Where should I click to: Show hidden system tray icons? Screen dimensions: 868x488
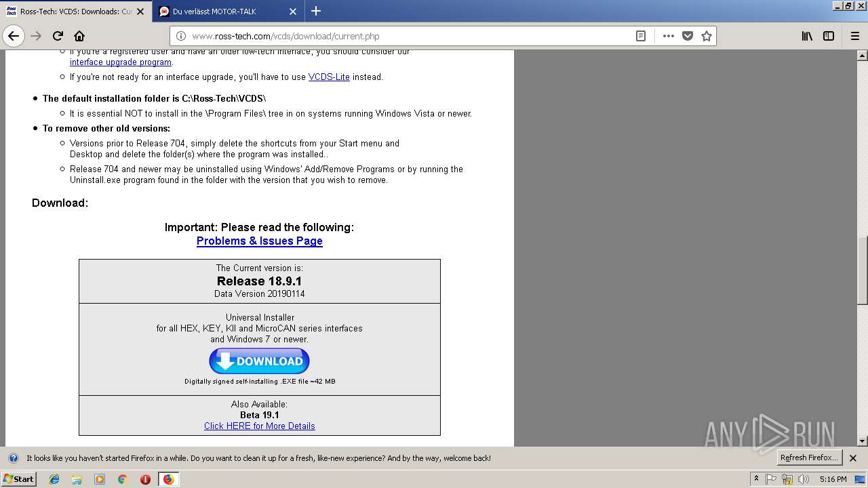pos(756,479)
